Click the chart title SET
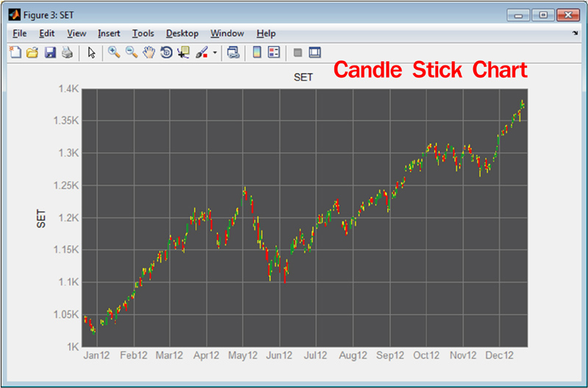This screenshot has height=388, width=588. pos(303,77)
